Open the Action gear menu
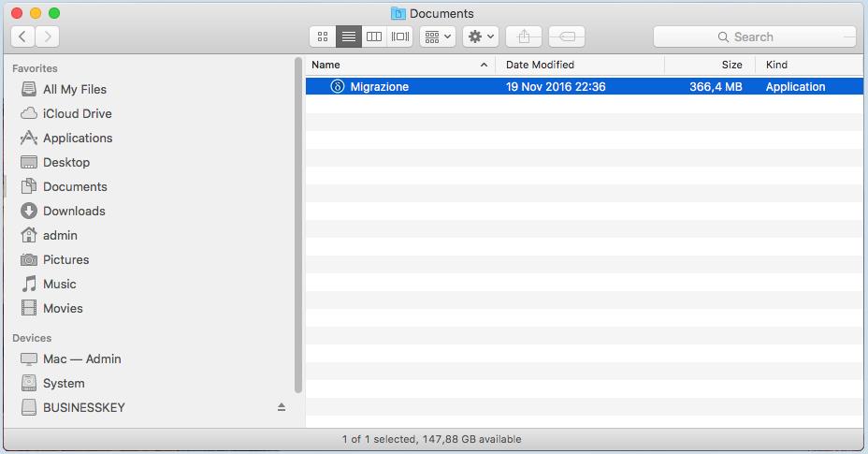This screenshot has height=454, width=868. coord(480,37)
